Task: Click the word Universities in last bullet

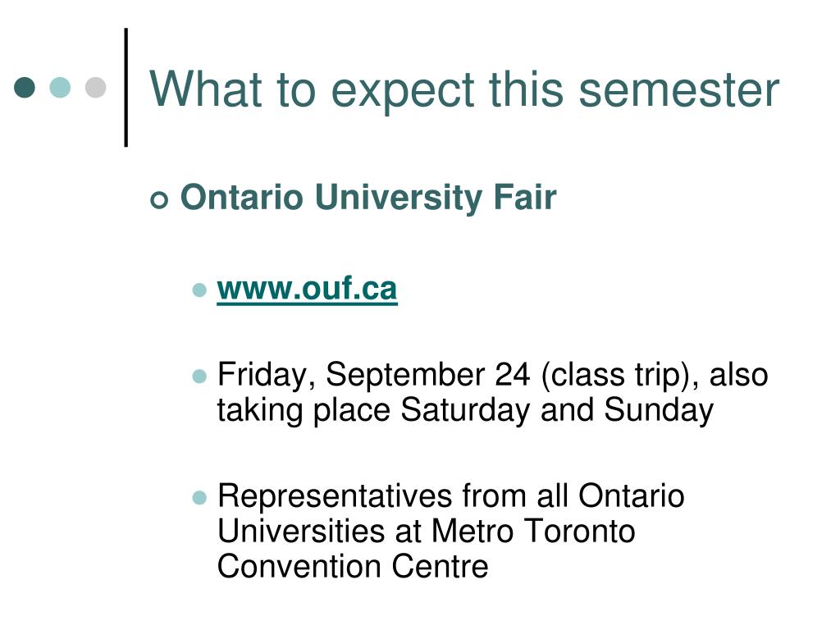Action: [301, 531]
